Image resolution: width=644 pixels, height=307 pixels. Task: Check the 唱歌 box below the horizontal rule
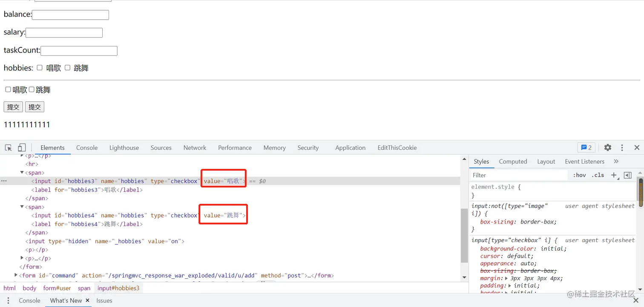tap(8, 90)
